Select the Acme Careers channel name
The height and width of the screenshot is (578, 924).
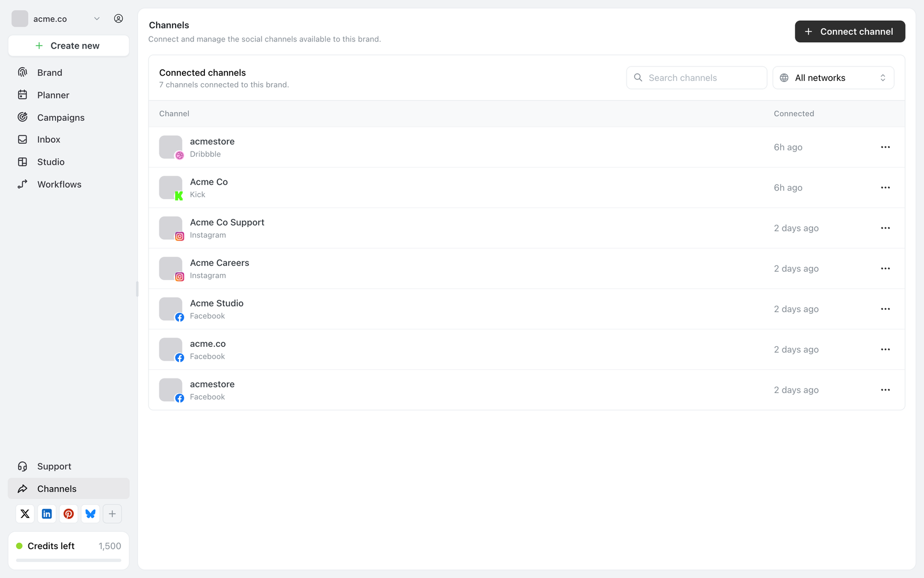(x=219, y=263)
